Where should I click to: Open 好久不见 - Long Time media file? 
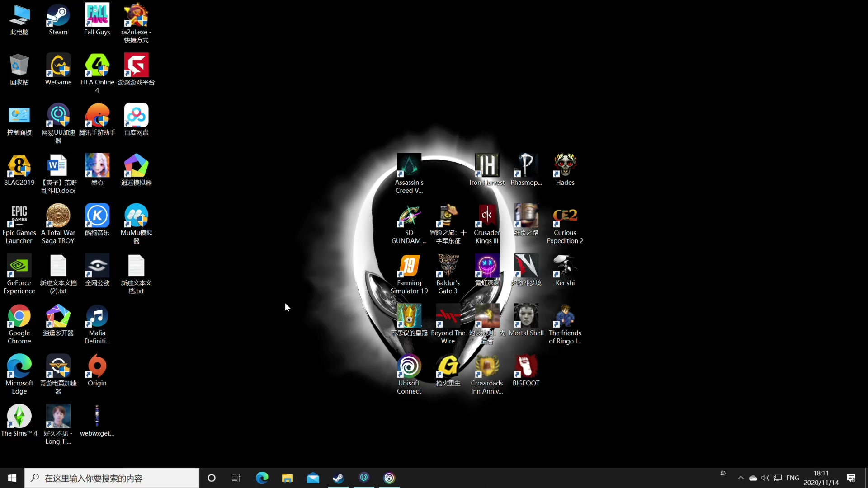coord(58,424)
